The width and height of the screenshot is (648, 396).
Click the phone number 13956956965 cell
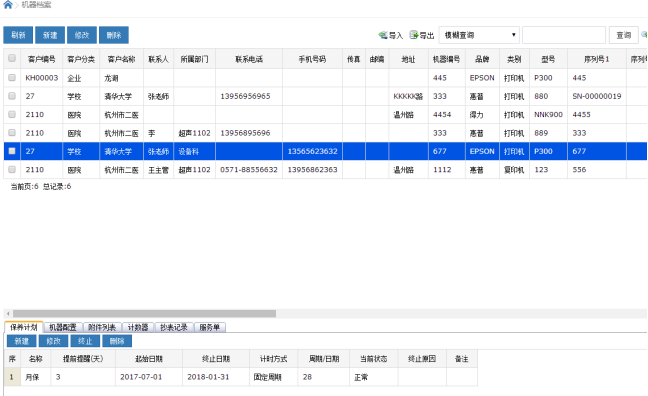(249, 96)
